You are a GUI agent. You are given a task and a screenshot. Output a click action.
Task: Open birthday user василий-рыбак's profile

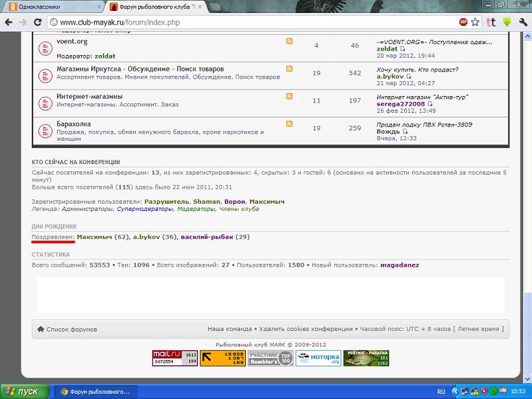pyautogui.click(x=207, y=237)
